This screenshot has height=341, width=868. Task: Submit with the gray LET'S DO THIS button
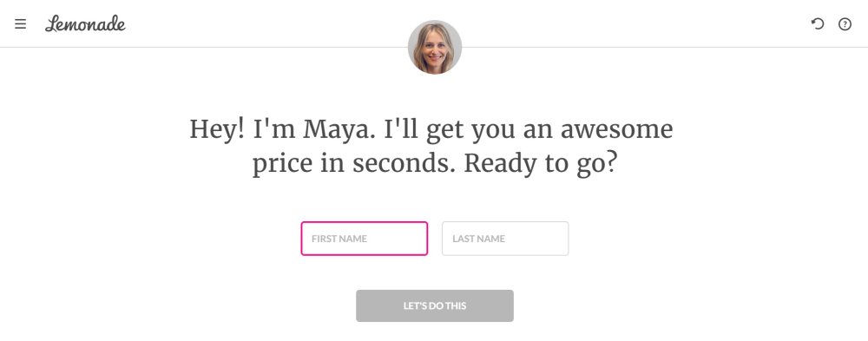[x=435, y=305]
